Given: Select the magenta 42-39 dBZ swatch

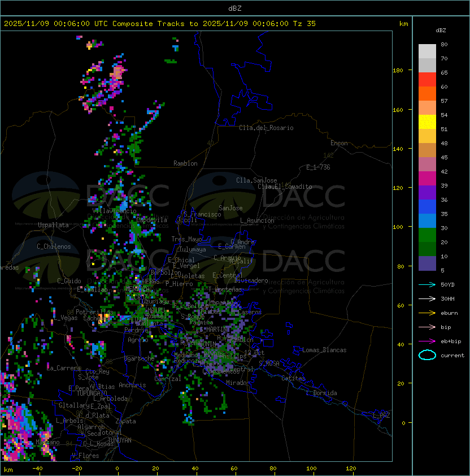Looking at the screenshot, I should (x=427, y=179).
